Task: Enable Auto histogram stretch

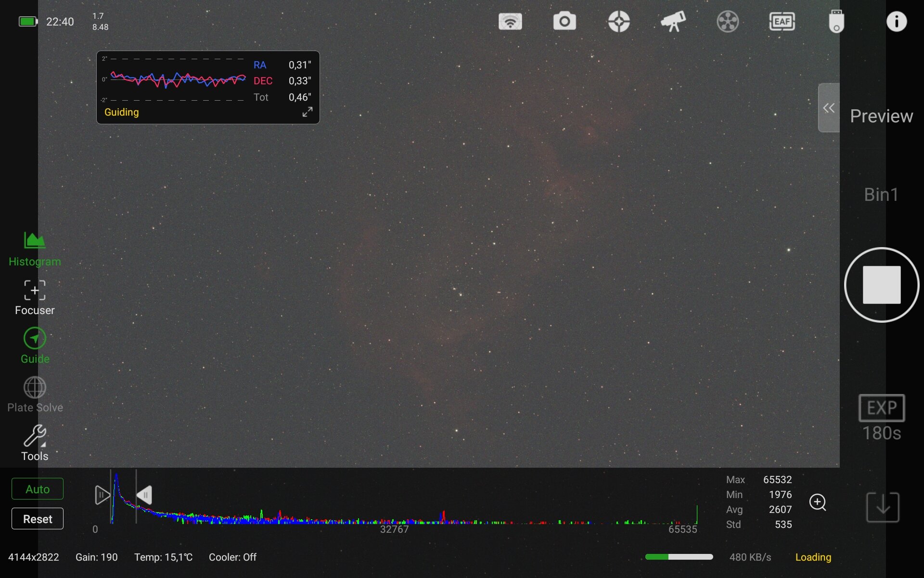Action: 38,489
